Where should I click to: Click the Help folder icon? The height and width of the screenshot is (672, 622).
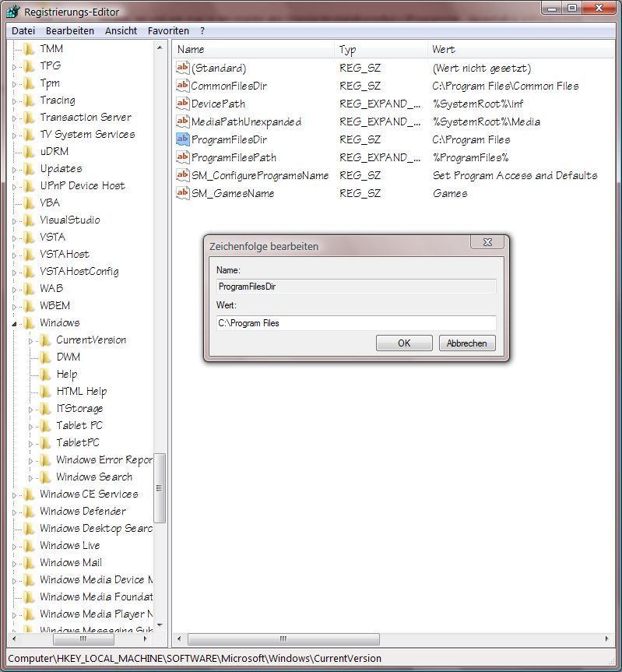45,375
